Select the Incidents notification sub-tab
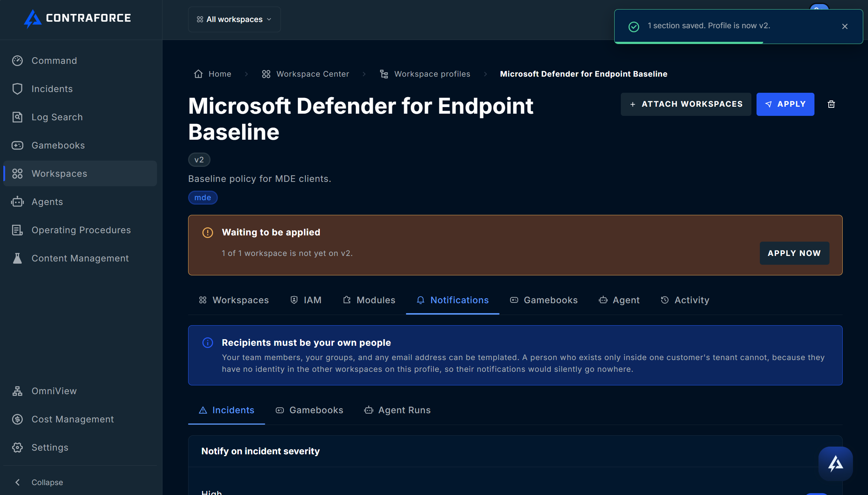 (x=226, y=410)
